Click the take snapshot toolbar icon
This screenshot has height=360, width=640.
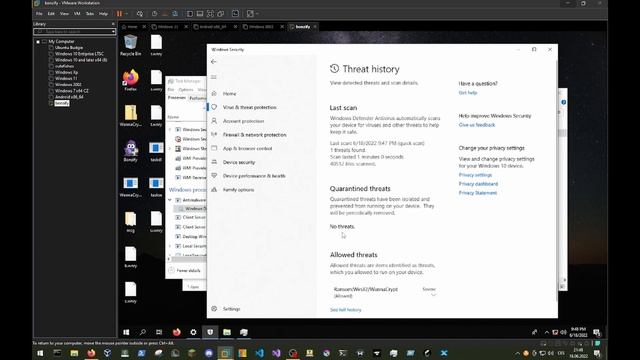(154, 14)
